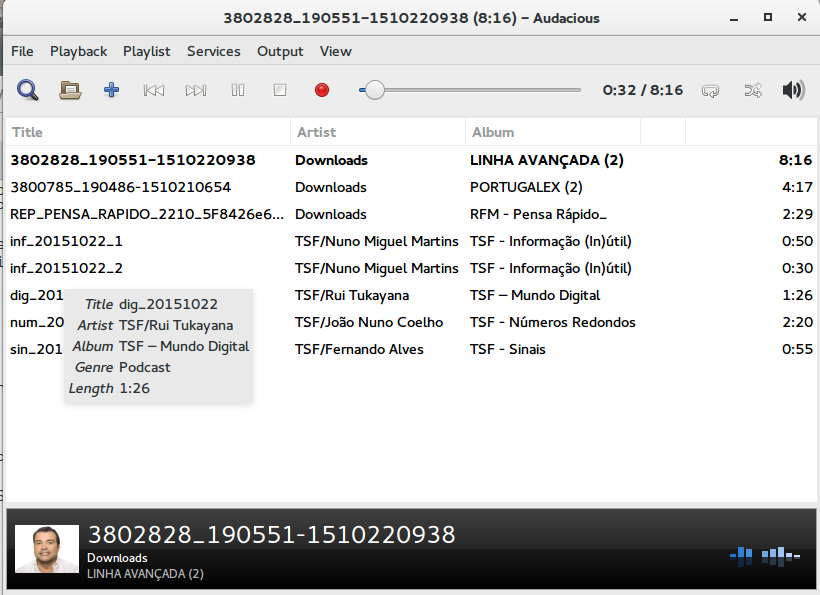Click the Open Files folder icon
Viewport: 820px width, 595px height.
click(x=70, y=90)
